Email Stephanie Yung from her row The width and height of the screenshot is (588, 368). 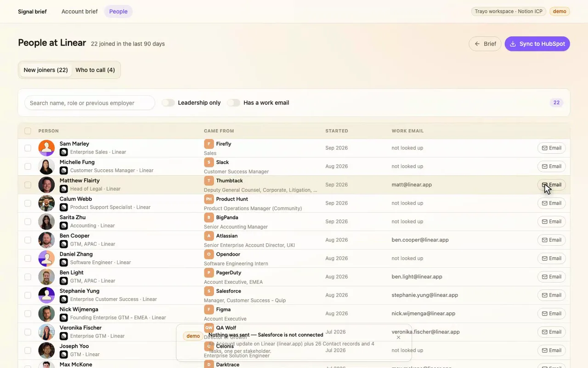552,295
